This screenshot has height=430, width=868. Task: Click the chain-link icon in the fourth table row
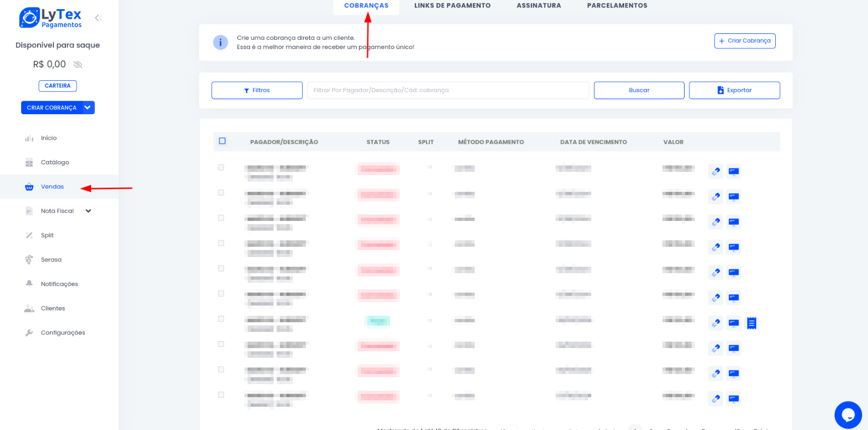[x=716, y=247]
